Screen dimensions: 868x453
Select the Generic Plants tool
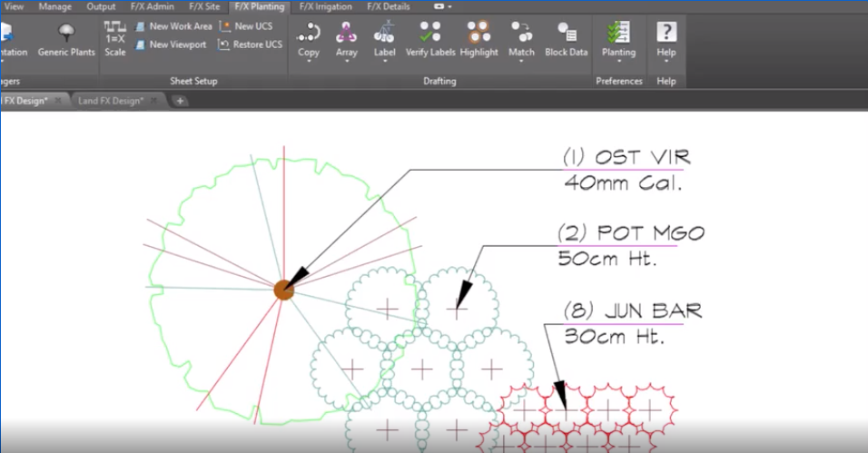[x=66, y=40]
